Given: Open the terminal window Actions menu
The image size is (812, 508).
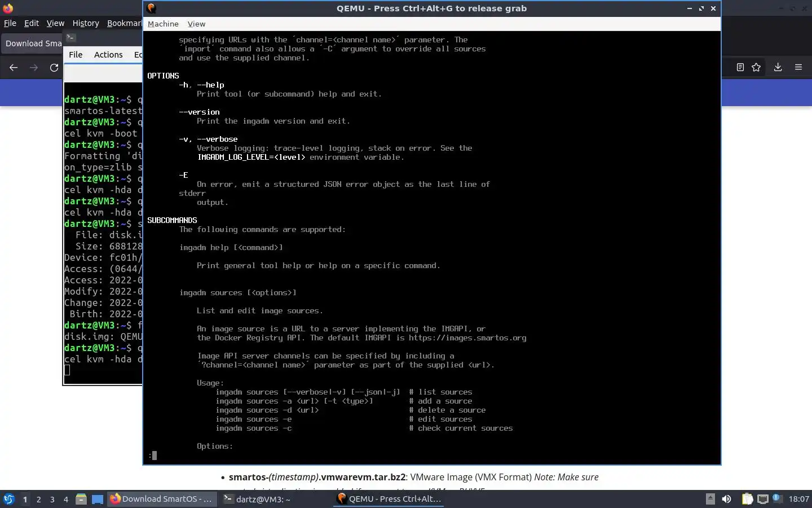Looking at the screenshot, I should 108,55.
